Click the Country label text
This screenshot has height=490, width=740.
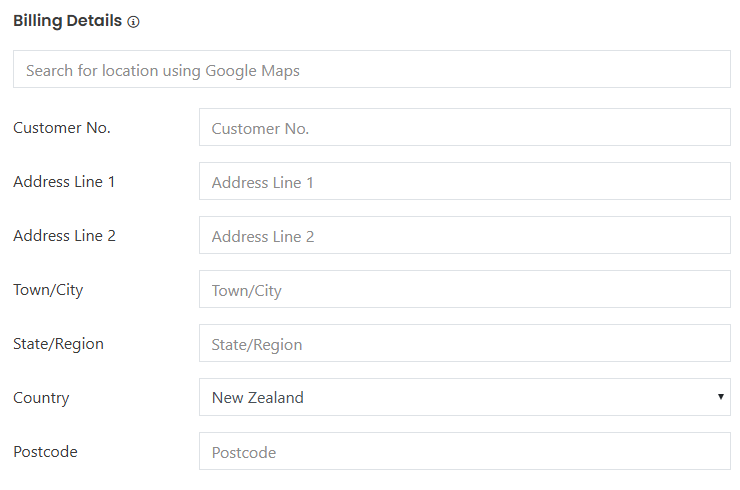pos(41,397)
